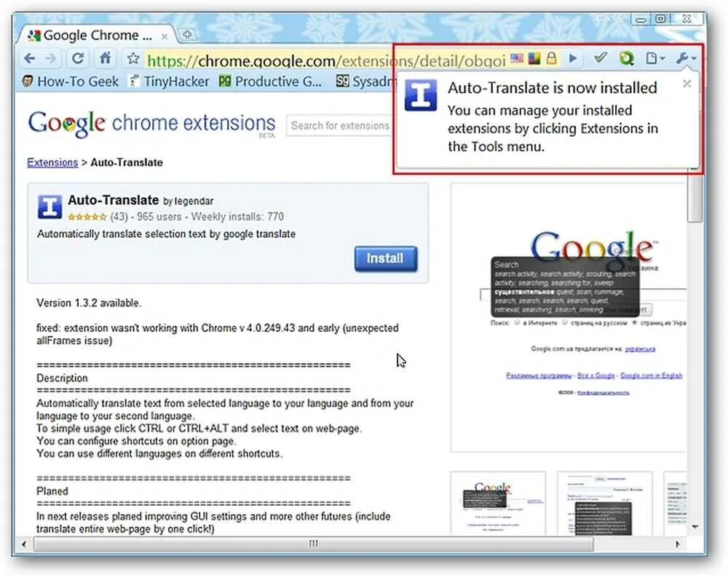Image resolution: width=728 pixels, height=577 pixels.
Task: Focus the Search for extensions field
Action: pos(340,125)
